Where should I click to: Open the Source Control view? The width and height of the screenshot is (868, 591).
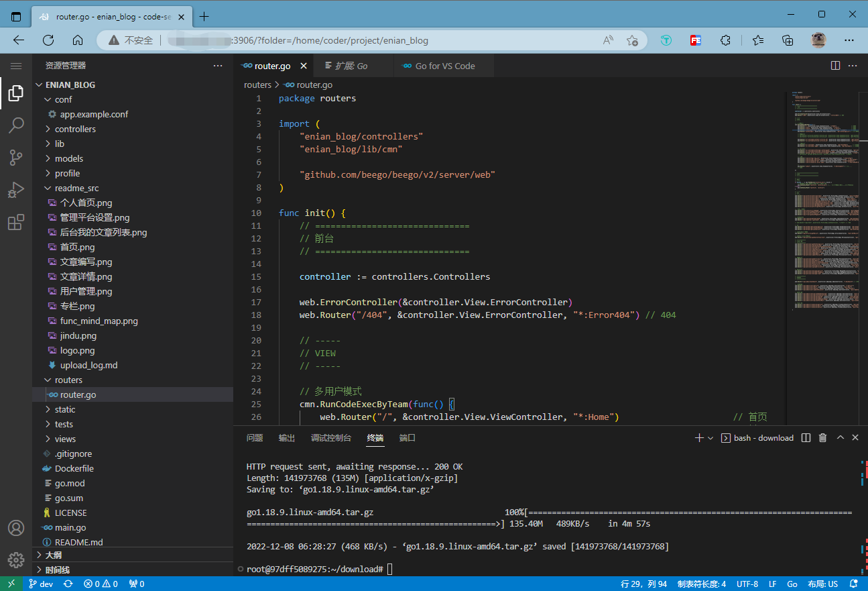tap(16, 158)
